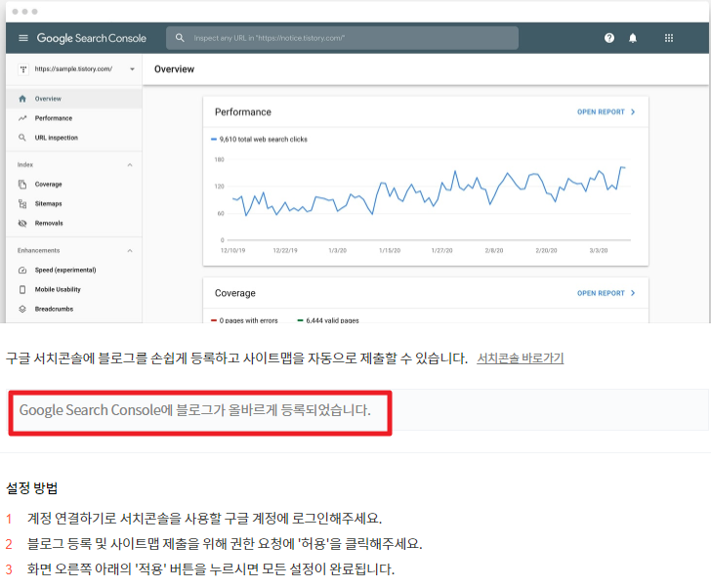711x588 pixels.
Task: Click the 설정 방법 heading
Action: [31, 488]
